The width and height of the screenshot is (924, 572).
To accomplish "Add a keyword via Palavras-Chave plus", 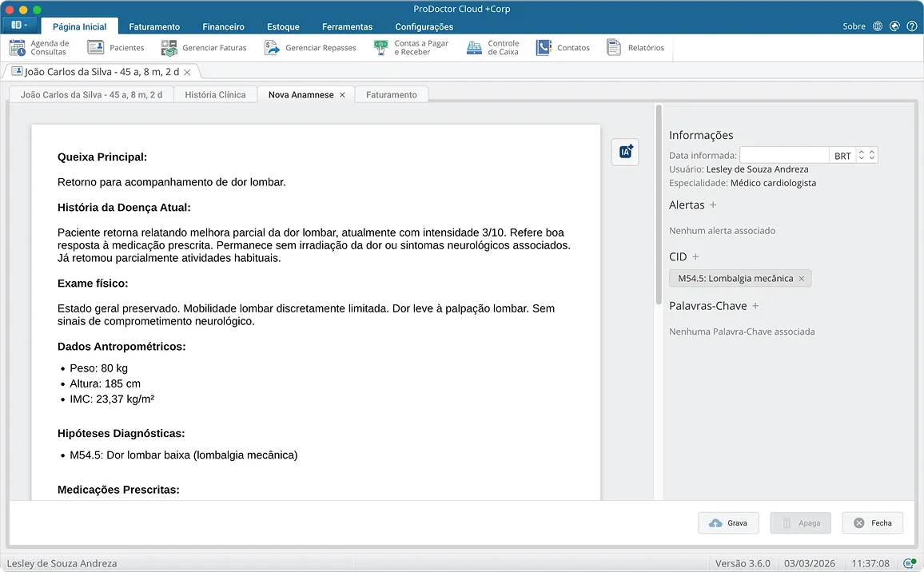I will pos(755,306).
